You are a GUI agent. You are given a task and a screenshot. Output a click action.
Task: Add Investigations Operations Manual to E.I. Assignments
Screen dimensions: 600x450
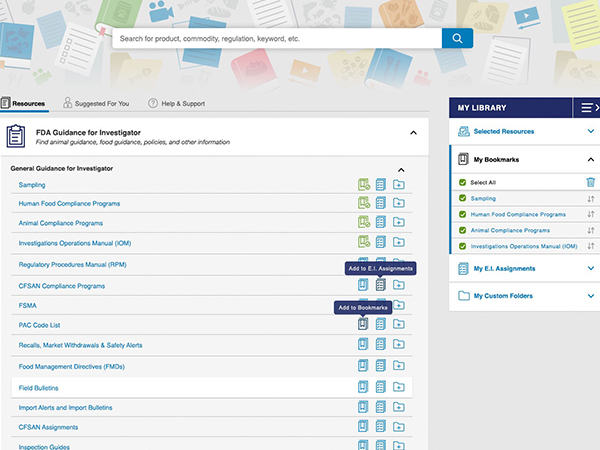point(380,242)
